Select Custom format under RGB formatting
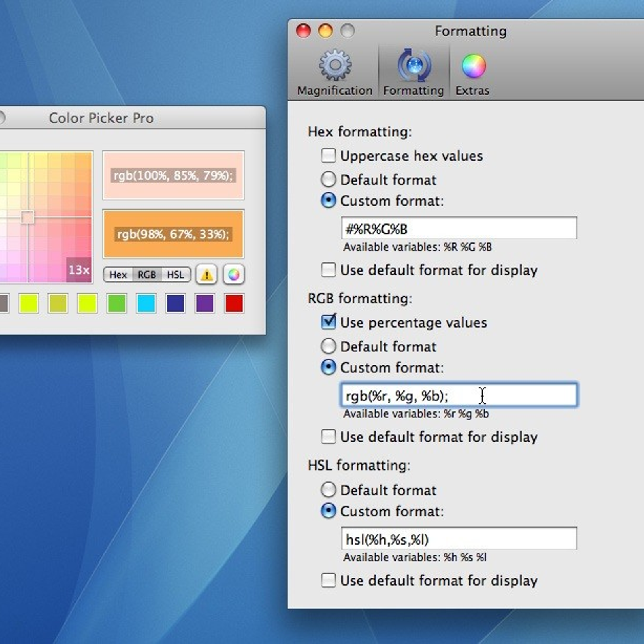644x644 pixels. (x=328, y=367)
